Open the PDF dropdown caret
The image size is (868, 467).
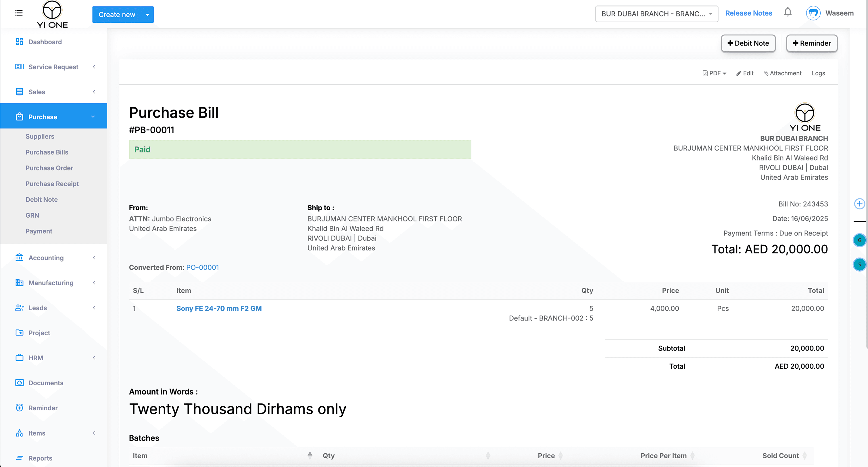tap(724, 74)
